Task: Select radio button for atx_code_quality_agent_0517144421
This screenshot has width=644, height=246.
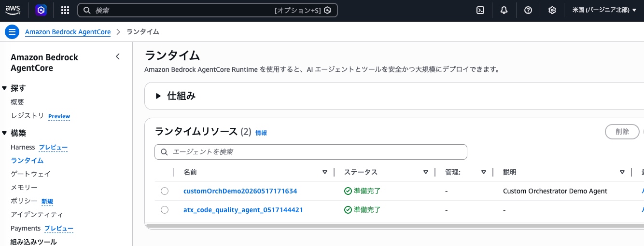Action: click(165, 210)
